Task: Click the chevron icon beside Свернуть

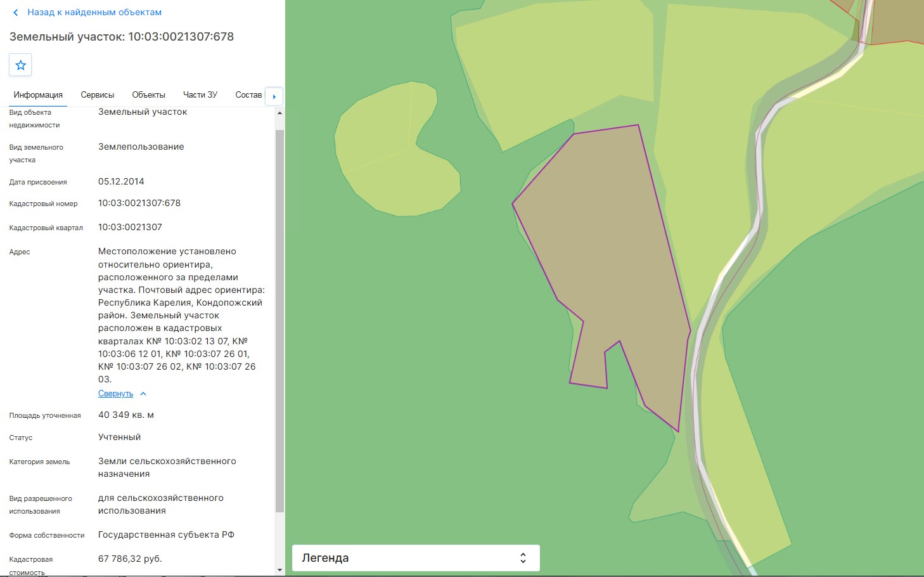Action: (x=143, y=394)
